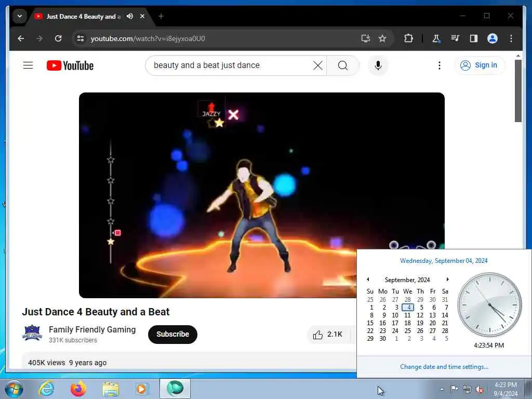Open YouTube settings three-dot menu

[440, 65]
